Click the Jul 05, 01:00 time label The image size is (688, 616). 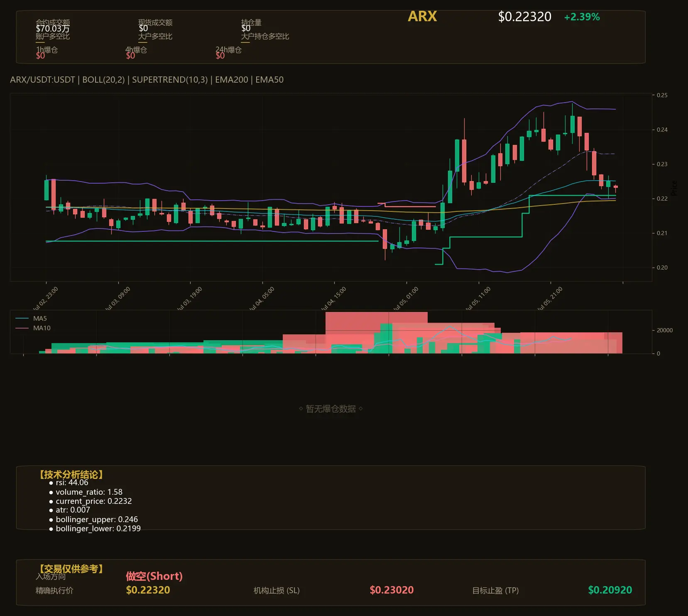pyautogui.click(x=405, y=299)
